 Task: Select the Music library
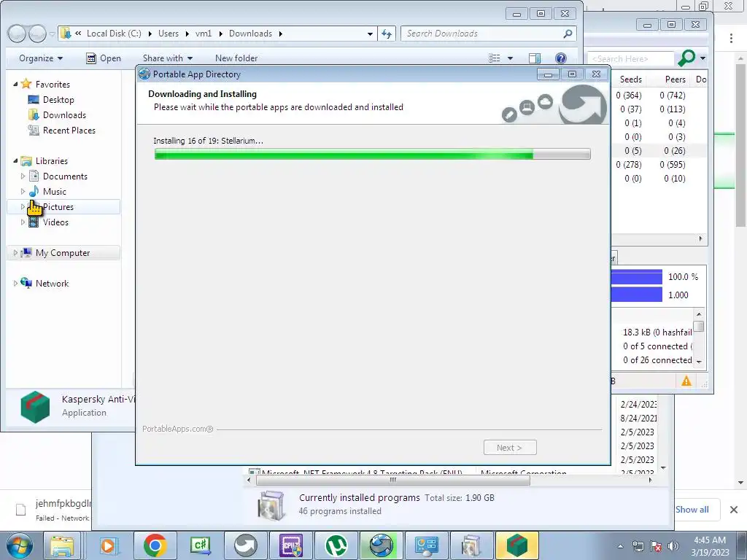point(54,192)
